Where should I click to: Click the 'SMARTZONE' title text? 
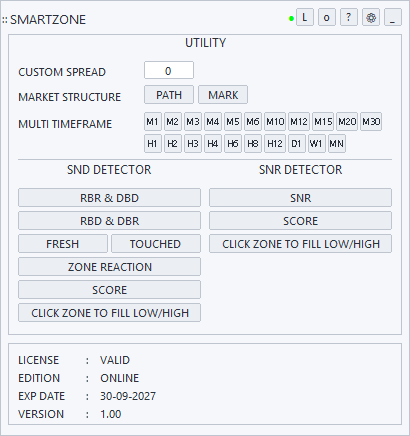click(48, 20)
